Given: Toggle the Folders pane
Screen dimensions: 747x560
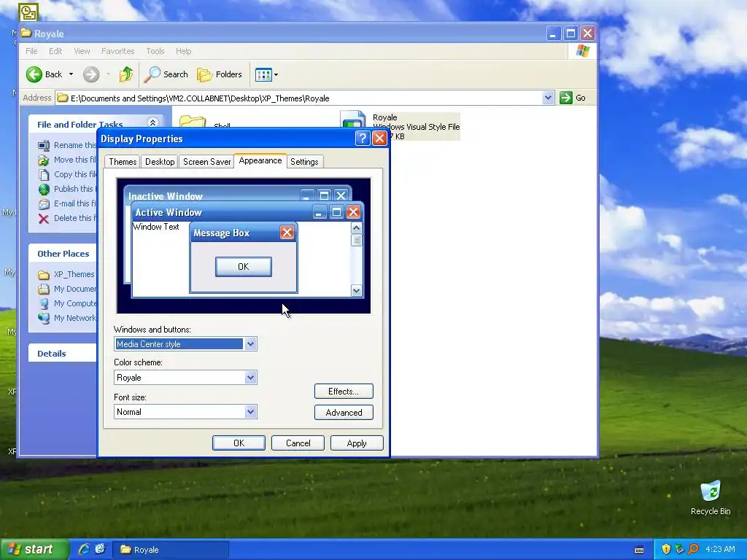Looking at the screenshot, I should (x=220, y=74).
